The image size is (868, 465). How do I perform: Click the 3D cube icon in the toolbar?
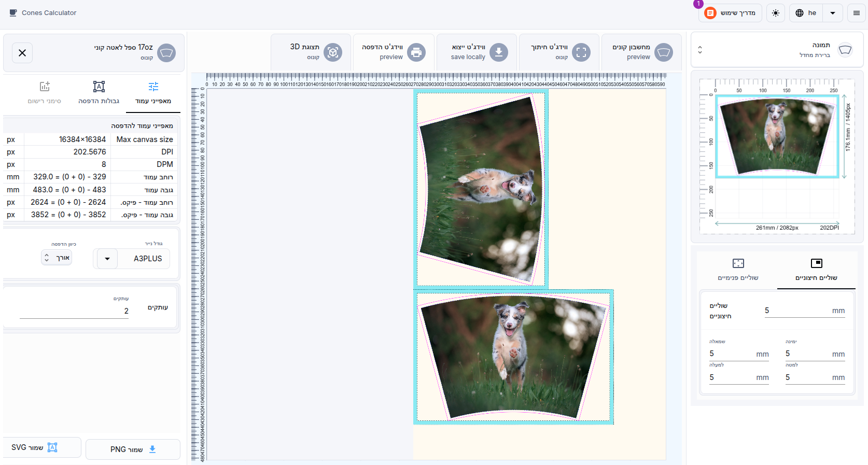point(333,52)
